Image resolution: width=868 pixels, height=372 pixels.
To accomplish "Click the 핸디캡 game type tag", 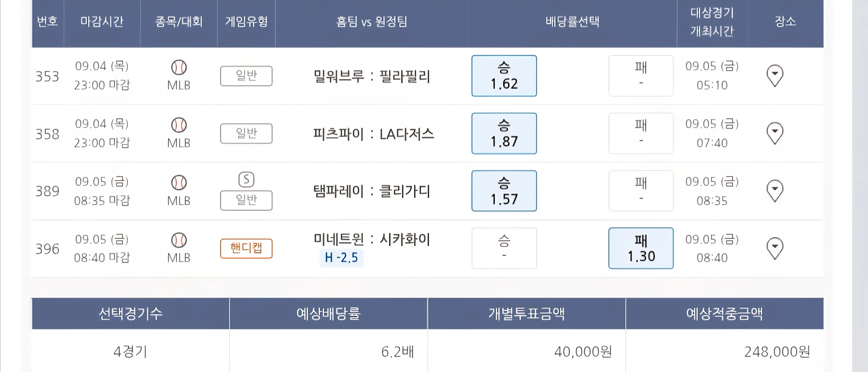I will [246, 248].
